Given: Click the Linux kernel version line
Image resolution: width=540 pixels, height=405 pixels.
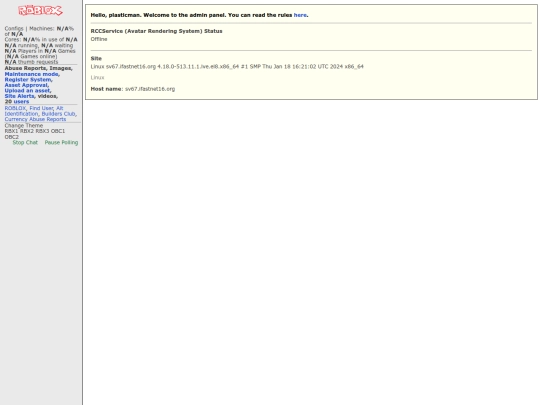Looking at the screenshot, I should click(227, 66).
